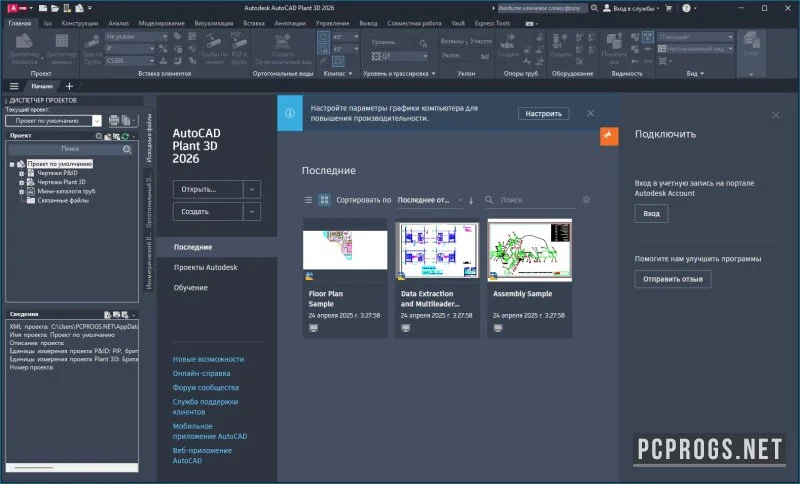Open the Исходные файлы vertical tab
This screenshot has height=484, width=800.
pos(149,138)
